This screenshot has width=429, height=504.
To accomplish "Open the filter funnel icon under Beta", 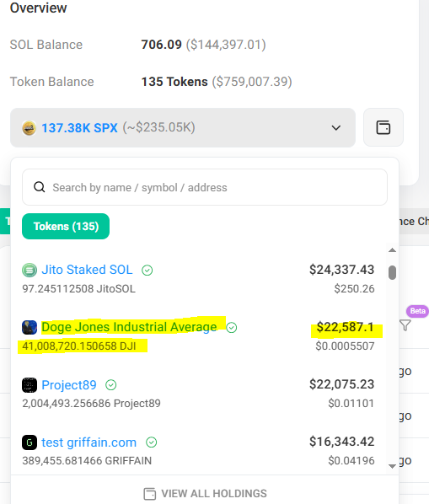I will click(405, 325).
